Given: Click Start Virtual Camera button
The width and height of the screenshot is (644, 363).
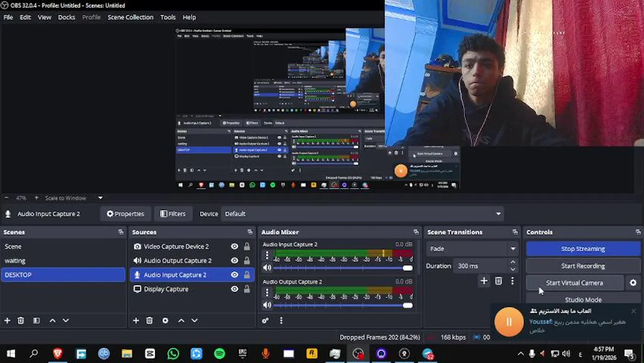Looking at the screenshot, I should [x=574, y=283].
